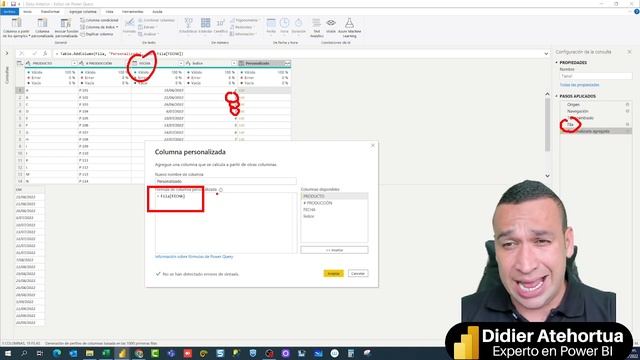Click the yellow Aceptar button
The width and height of the screenshot is (640, 360).
333,273
